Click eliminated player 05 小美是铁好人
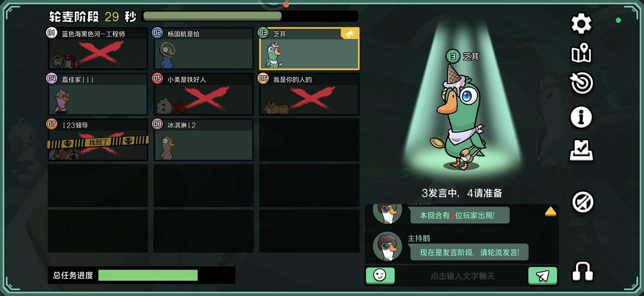Screen dimensions: 644x296 203,94
